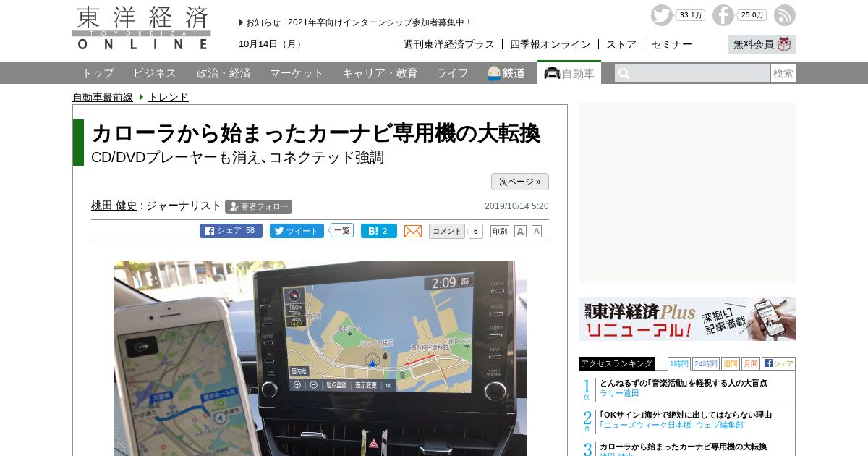The width and height of the screenshot is (868, 456).
Task: Open third-ranked article カローラから始まったカーナビ専用機の大転換
Action: (x=683, y=447)
